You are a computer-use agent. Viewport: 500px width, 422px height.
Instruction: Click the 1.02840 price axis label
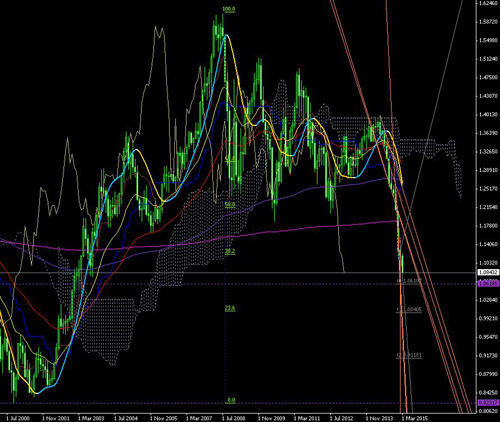pyautogui.click(x=488, y=300)
